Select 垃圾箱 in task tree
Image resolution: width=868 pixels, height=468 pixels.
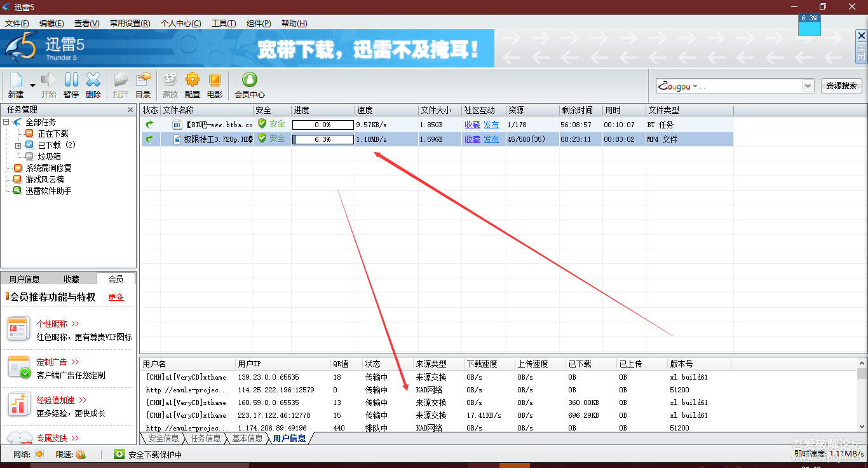tap(49, 156)
